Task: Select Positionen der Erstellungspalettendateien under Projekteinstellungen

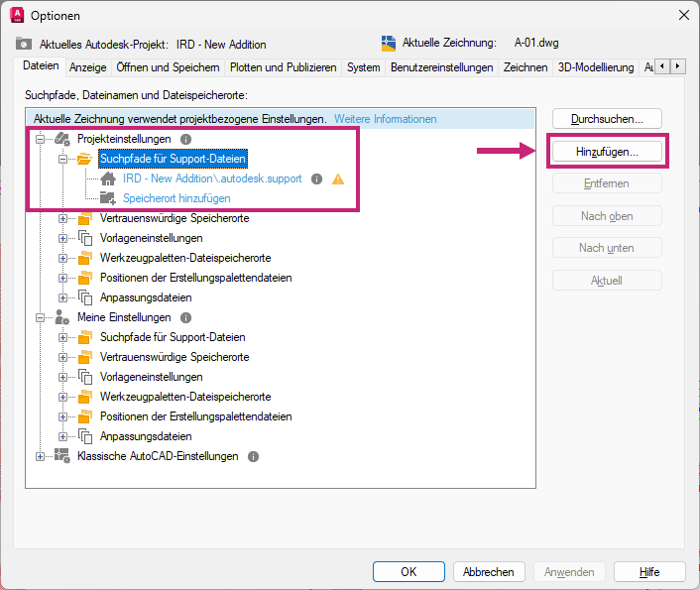Action: [x=196, y=278]
